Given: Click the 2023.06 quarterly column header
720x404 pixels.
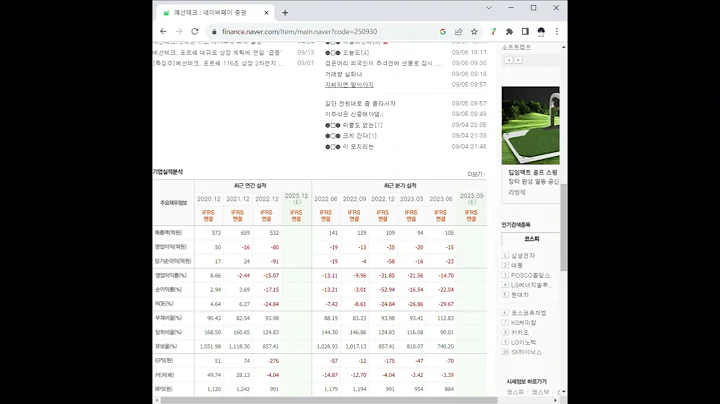Looking at the screenshot, I should pyautogui.click(x=441, y=199).
